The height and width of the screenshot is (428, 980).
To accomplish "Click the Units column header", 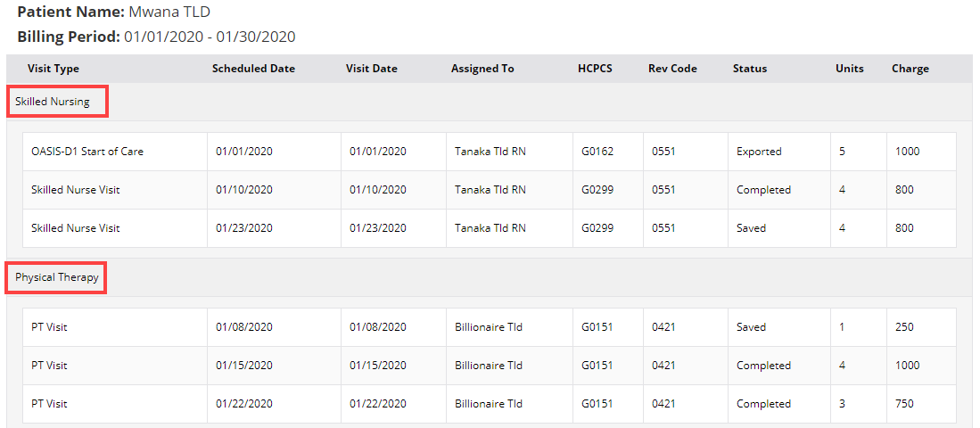I will pyautogui.click(x=850, y=69).
